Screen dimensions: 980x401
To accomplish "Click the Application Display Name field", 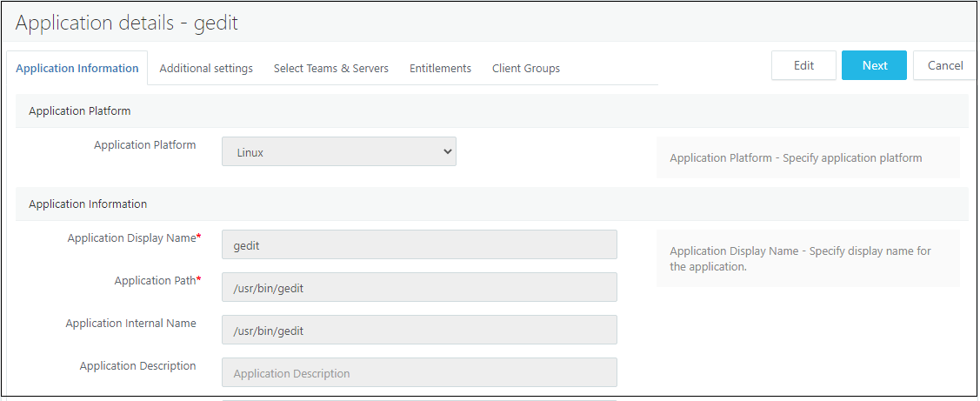I will pyautogui.click(x=419, y=244).
